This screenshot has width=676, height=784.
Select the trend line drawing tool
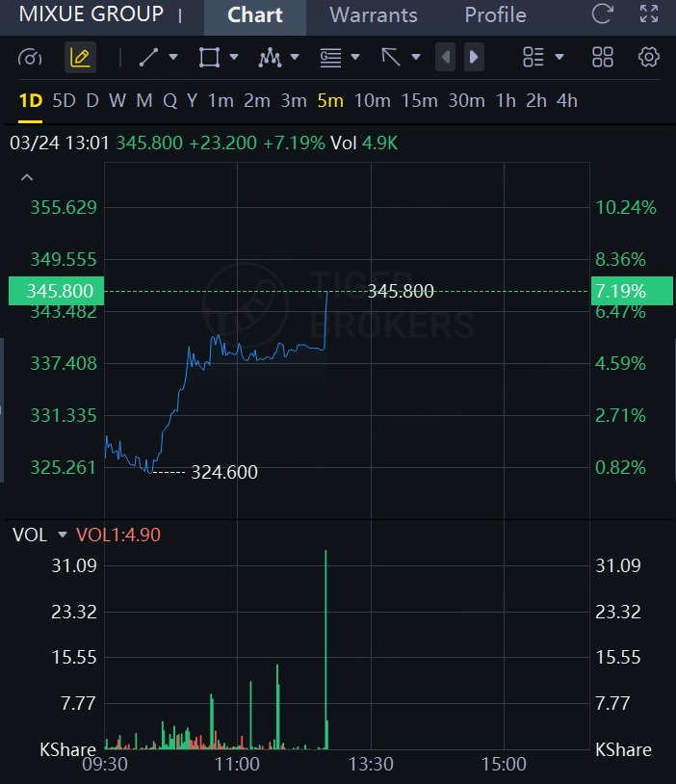point(148,58)
